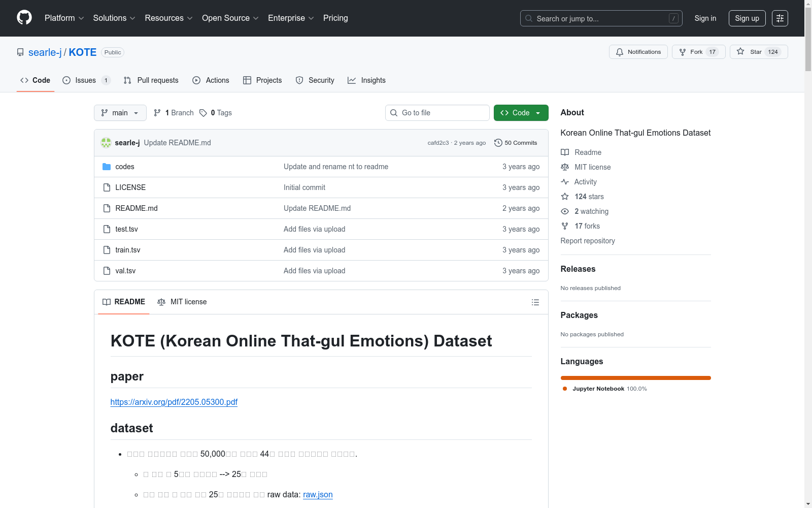This screenshot has width=812, height=508.
Task: Click the val.tsv file icon
Action: [107, 271]
